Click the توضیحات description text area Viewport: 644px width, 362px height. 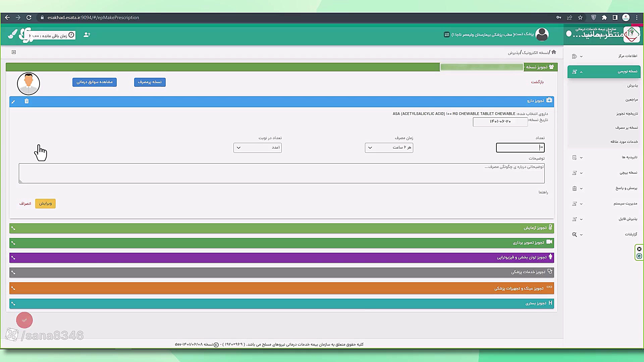pos(281,173)
